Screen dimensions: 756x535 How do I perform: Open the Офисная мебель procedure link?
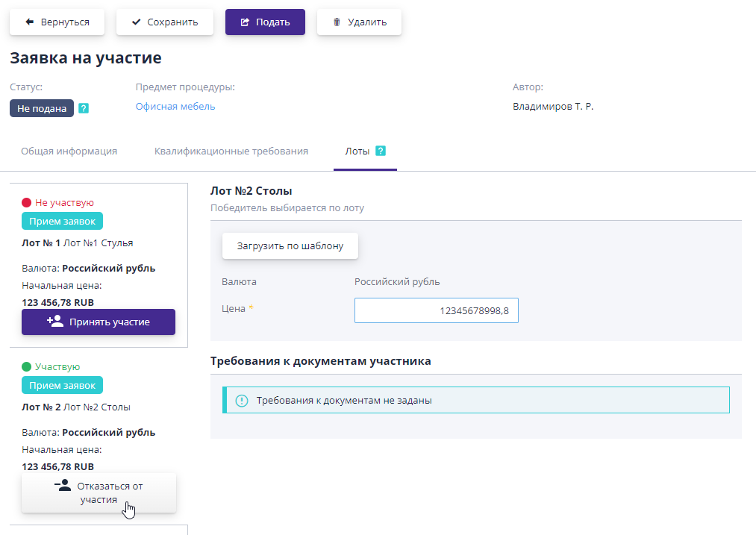point(175,106)
